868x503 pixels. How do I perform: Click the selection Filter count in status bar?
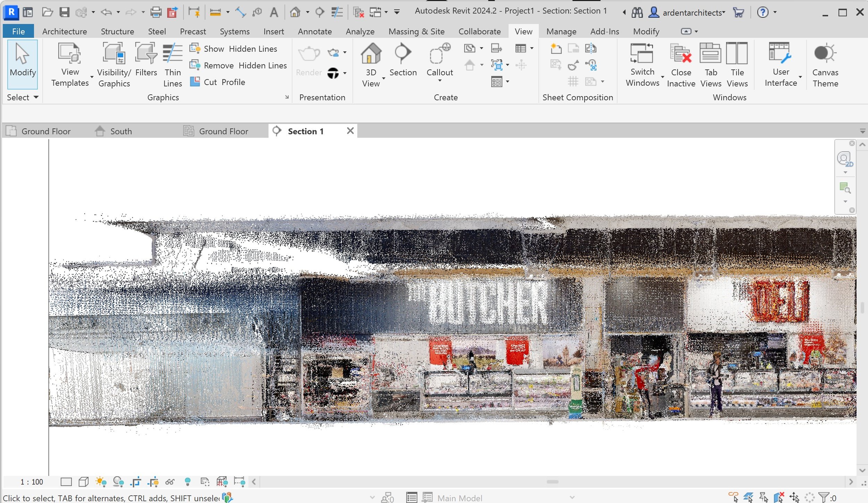click(827, 498)
